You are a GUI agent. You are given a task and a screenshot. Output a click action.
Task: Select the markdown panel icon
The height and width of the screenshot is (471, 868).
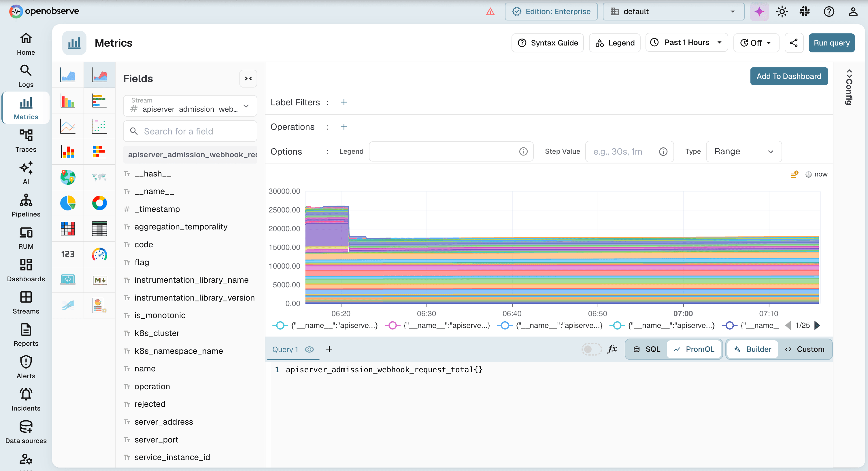coord(99,280)
